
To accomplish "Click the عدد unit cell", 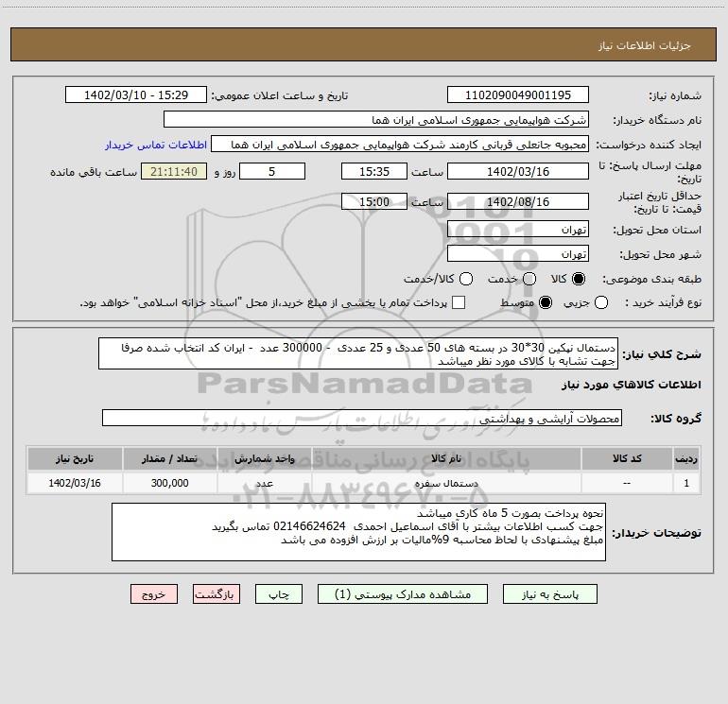I will click(264, 483).
